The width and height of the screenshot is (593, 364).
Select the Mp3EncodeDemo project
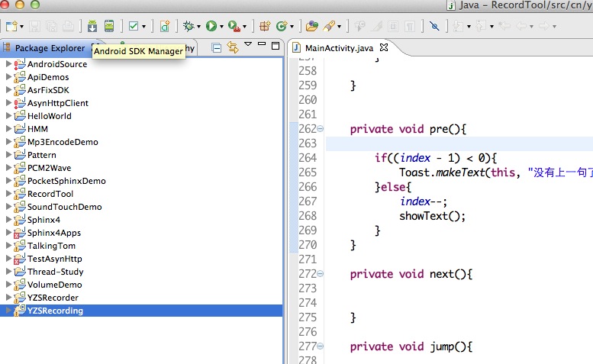click(63, 142)
